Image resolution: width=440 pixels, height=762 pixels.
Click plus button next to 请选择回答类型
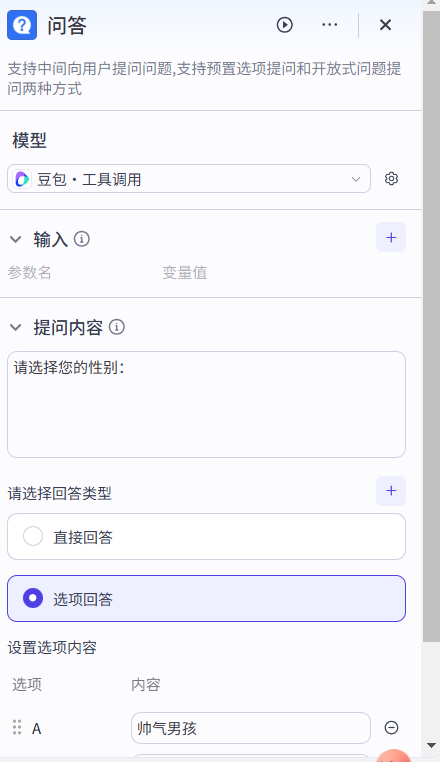click(391, 491)
